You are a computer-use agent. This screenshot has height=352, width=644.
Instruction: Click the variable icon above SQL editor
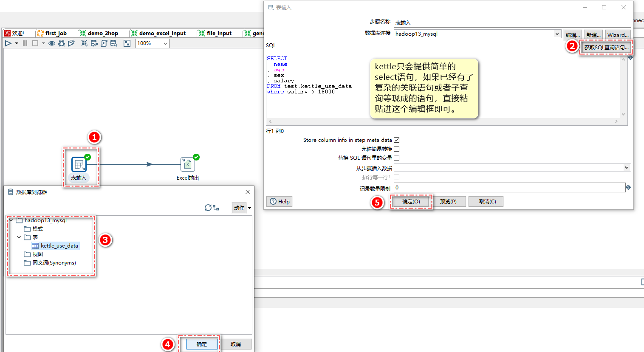[x=630, y=57]
